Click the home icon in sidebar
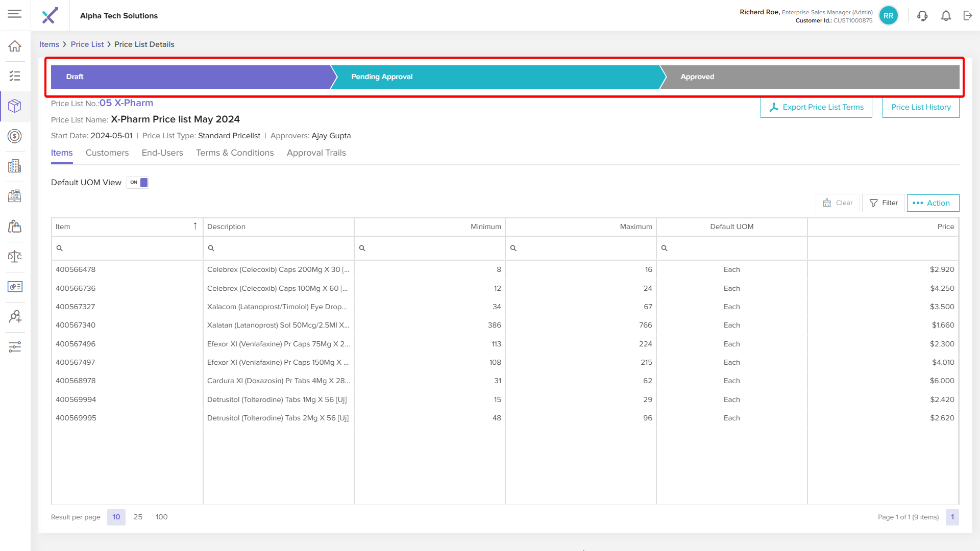980x551 pixels. 15,46
